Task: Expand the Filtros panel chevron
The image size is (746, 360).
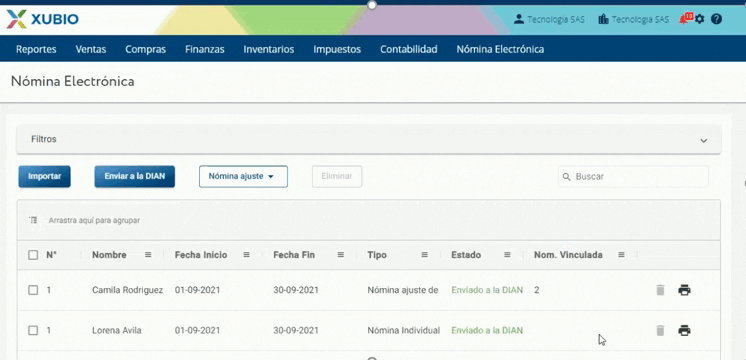Action: 704,140
